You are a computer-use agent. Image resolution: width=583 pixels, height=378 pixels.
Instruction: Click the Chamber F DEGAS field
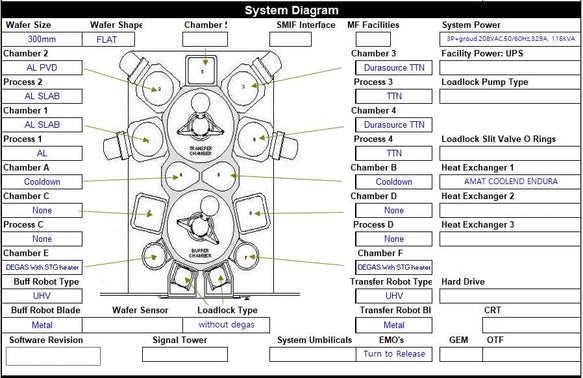click(x=394, y=267)
